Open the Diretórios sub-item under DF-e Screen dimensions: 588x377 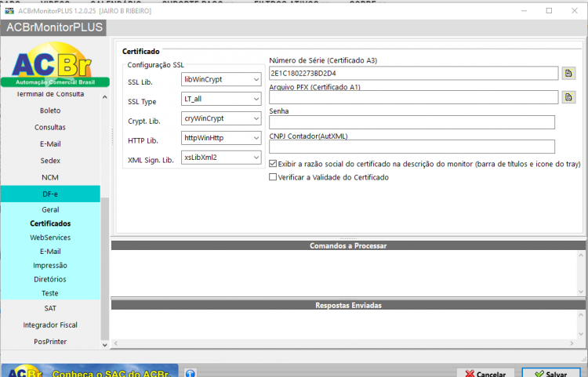[50, 280]
